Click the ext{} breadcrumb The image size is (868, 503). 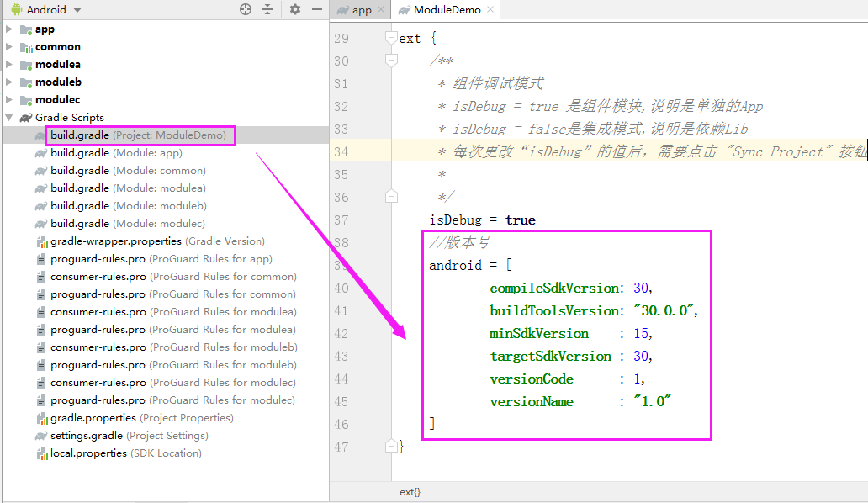[410, 492]
